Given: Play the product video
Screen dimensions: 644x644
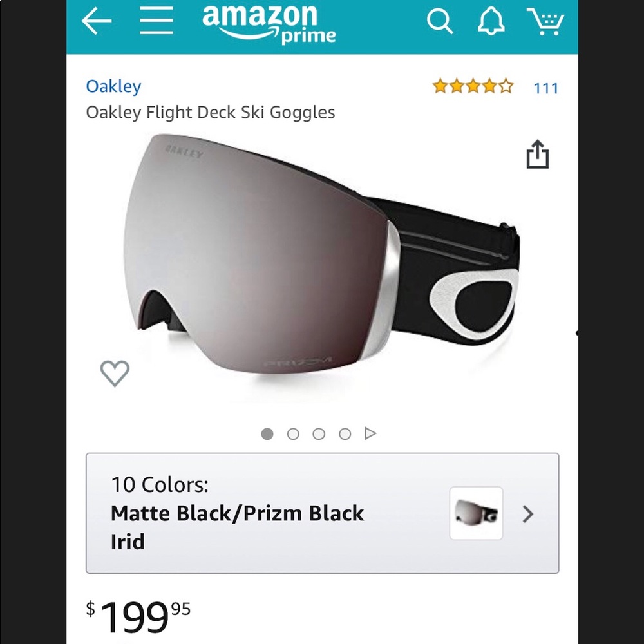Looking at the screenshot, I should [x=370, y=433].
